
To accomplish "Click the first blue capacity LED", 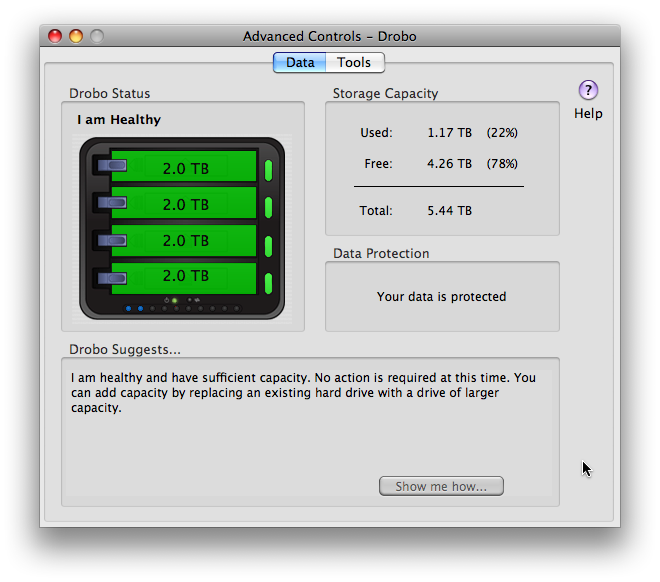I will tap(129, 309).
